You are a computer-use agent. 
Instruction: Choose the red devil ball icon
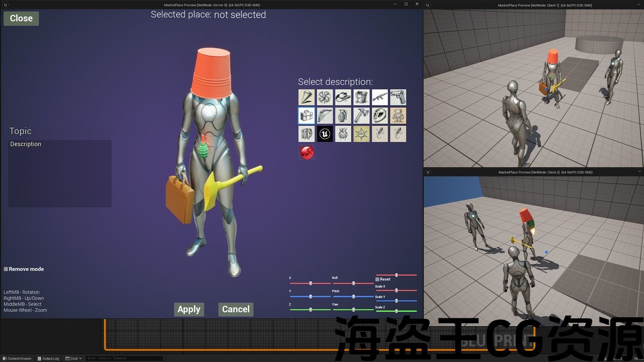[306, 152]
